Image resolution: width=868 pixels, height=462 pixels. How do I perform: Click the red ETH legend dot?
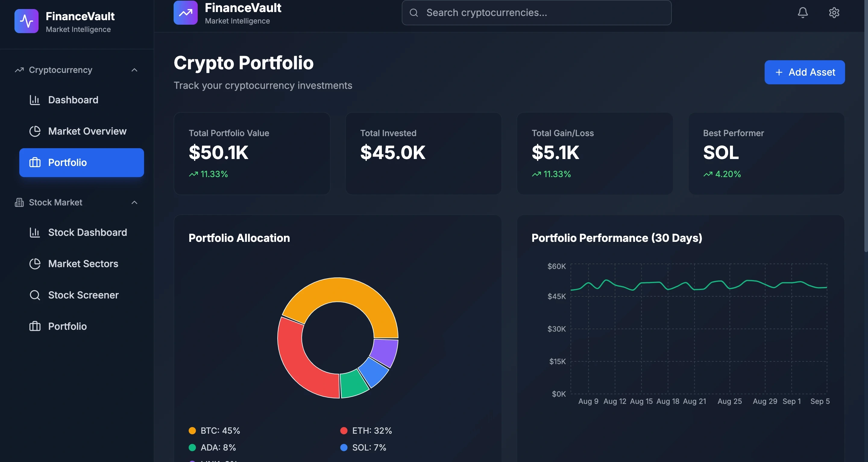point(344,431)
